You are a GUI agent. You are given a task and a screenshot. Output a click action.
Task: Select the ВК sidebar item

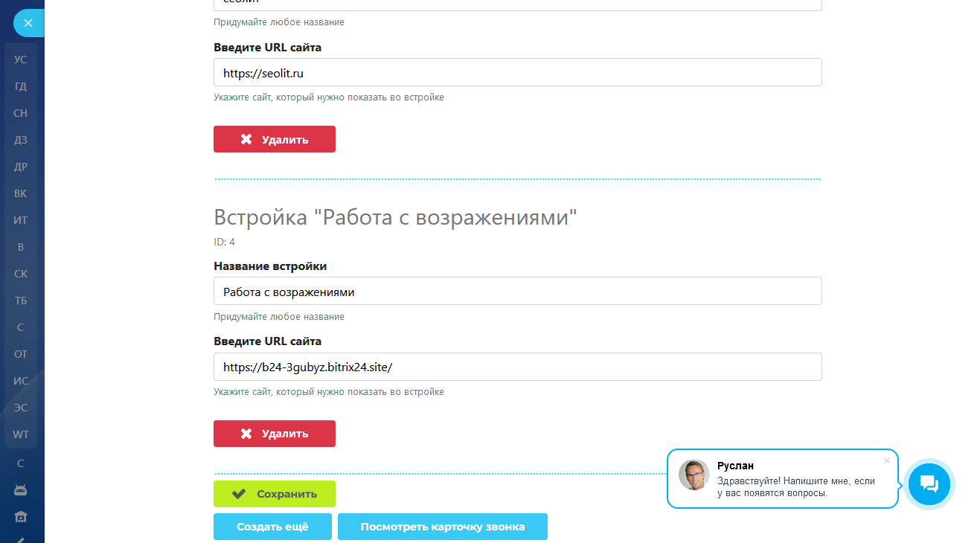(21, 193)
